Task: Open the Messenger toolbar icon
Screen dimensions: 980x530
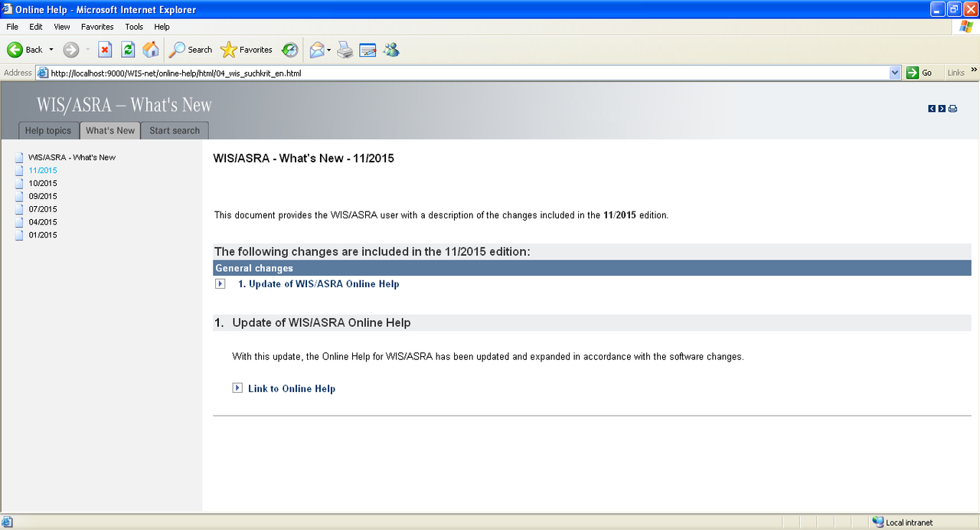Action: click(391, 50)
